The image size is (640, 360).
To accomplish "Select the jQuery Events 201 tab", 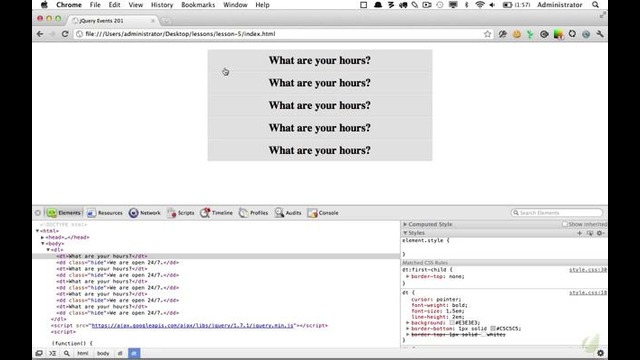I will (113, 20).
